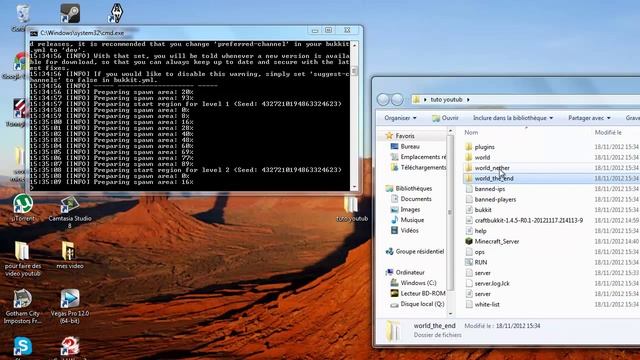Screen dimensions: 640x360
Task: Open 'Inclure dans la bibliothèque' dropdown
Action: pyautogui.click(x=513, y=118)
